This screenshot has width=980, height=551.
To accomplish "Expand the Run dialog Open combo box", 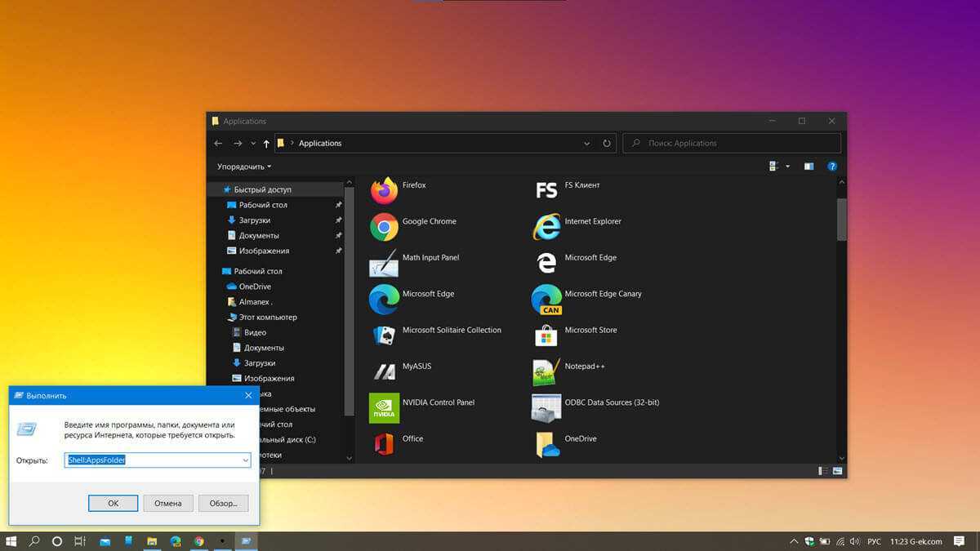I will click(x=245, y=460).
